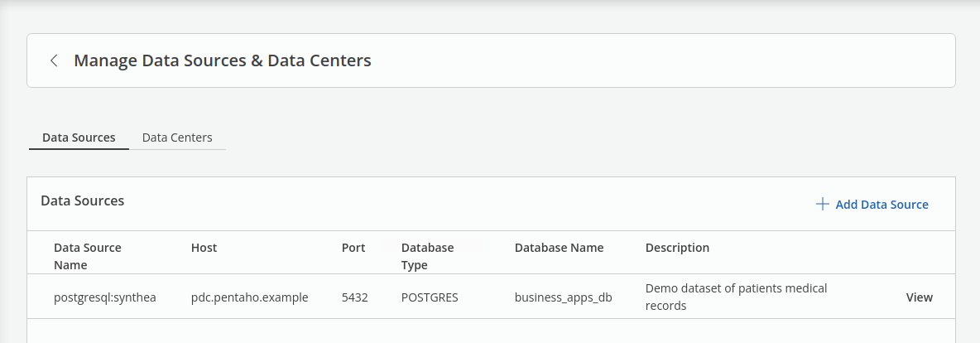This screenshot has height=343, width=980.
Task: Click the Description column header
Action: [677, 248]
